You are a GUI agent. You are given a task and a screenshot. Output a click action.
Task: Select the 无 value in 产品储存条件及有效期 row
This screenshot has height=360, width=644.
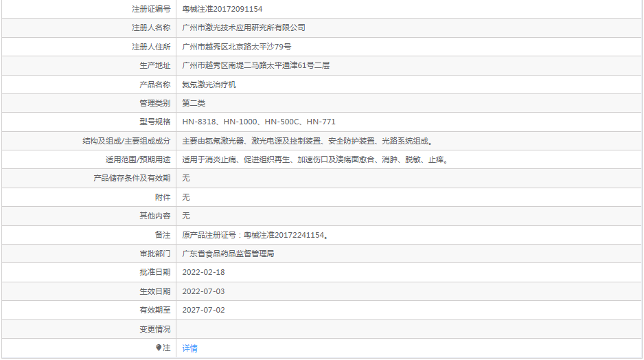pyautogui.click(x=186, y=178)
